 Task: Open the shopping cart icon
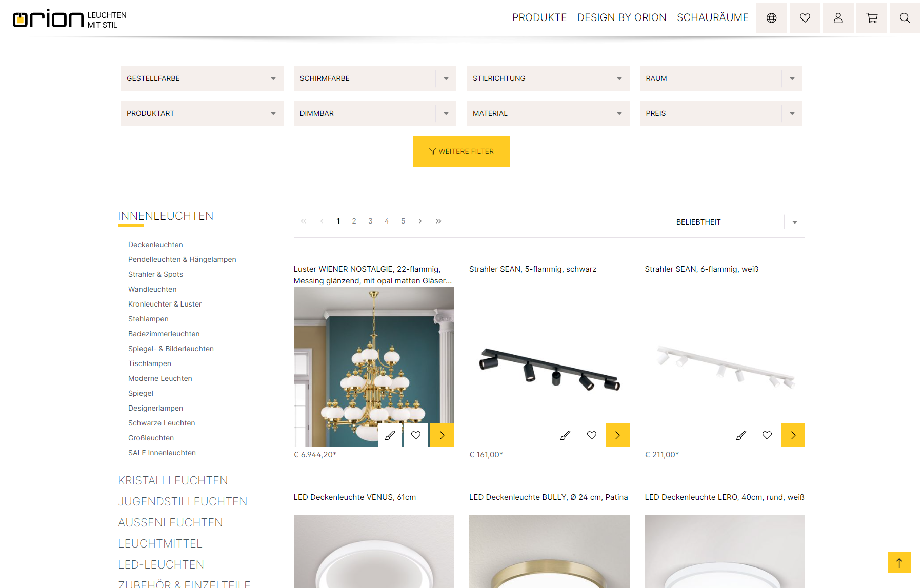point(871,18)
